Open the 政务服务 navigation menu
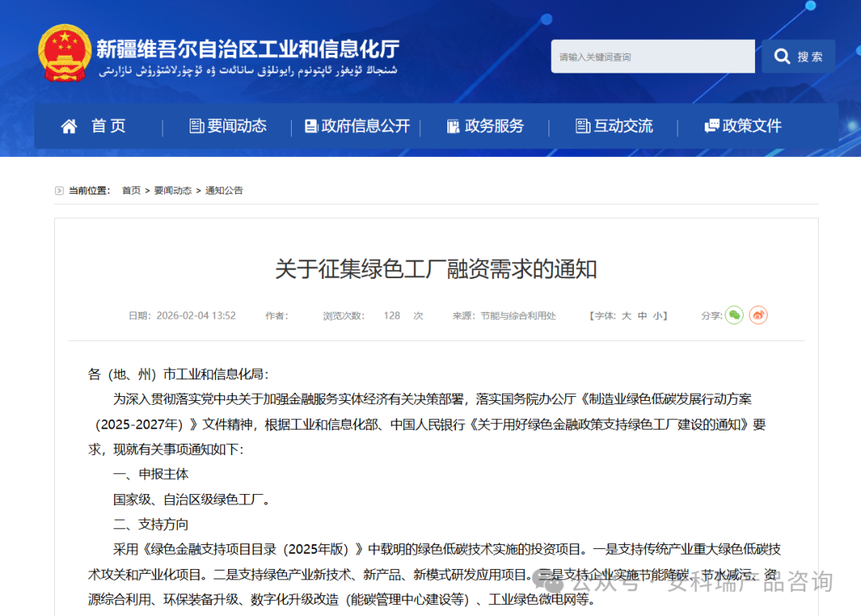Viewport: 861px width, 616px height. [495, 125]
